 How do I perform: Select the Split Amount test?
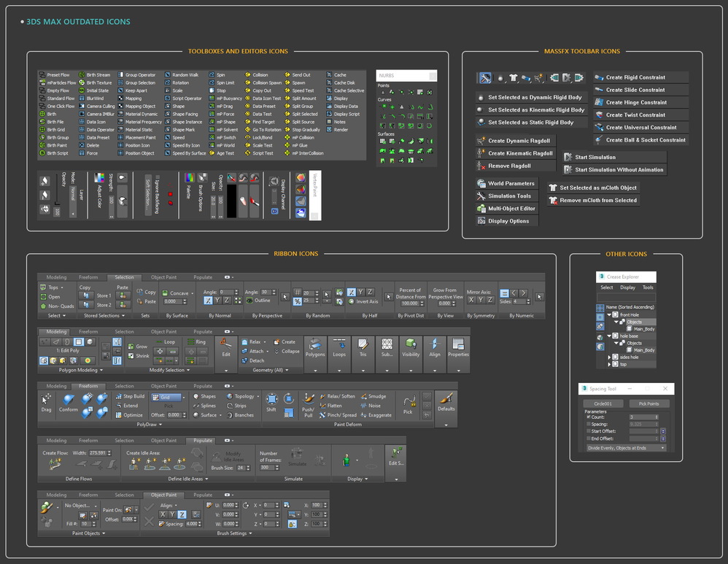pyautogui.click(x=300, y=98)
